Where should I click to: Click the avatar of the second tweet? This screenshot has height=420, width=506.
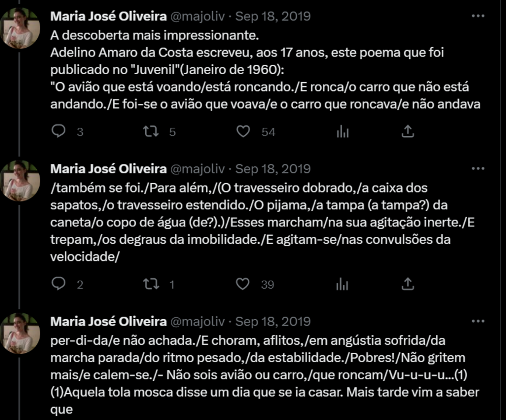pos(20,181)
